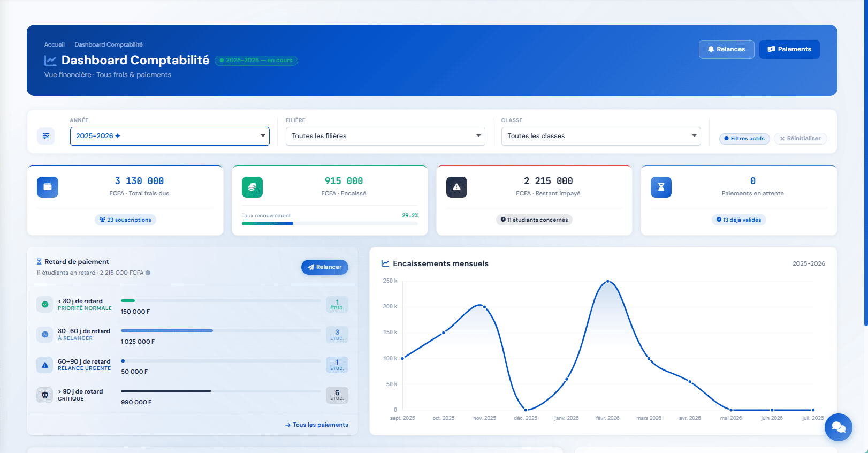Click the coins icon on Encaissé card
868x453 pixels.
(x=252, y=187)
